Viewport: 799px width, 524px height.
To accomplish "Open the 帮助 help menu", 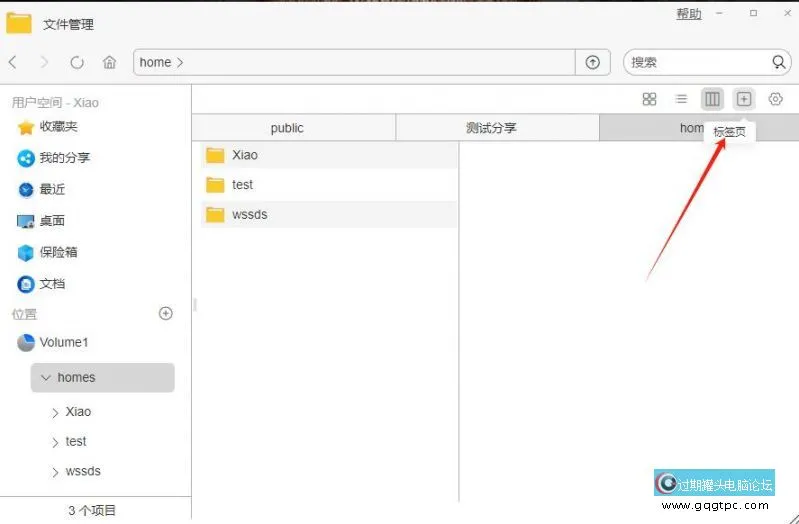I will pos(689,14).
